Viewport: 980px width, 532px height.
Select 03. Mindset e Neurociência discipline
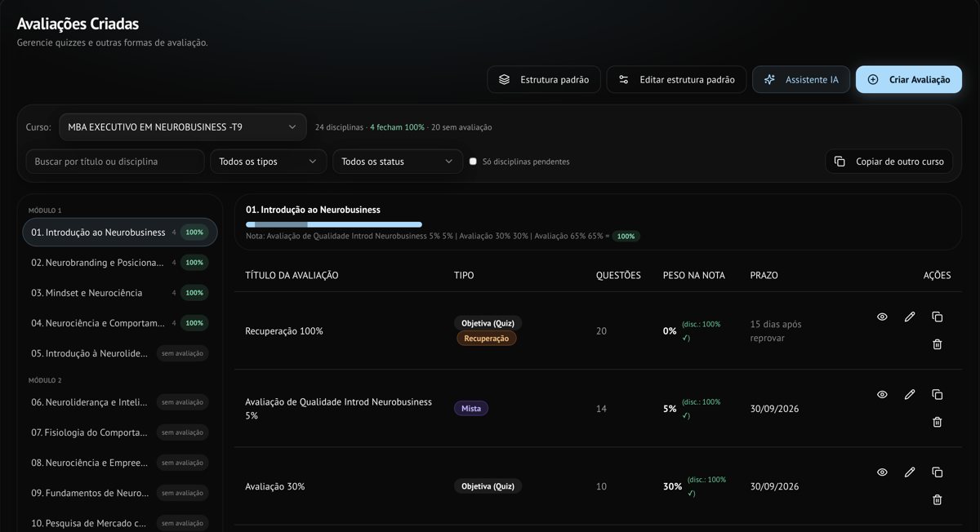pos(120,293)
